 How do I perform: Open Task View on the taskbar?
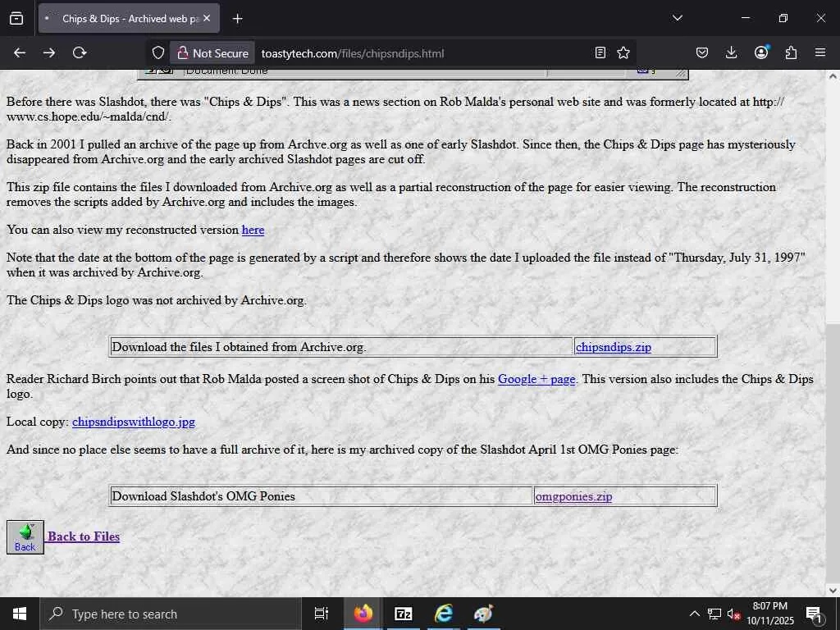[x=321, y=614]
